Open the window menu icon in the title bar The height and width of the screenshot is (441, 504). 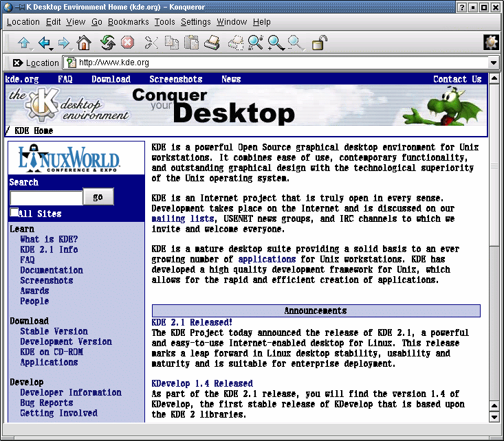pyautogui.click(x=8, y=7)
